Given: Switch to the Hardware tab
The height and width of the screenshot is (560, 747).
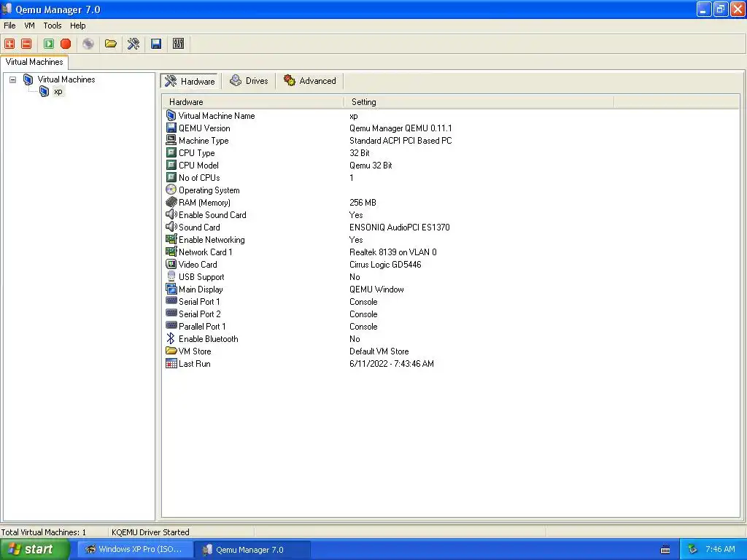Looking at the screenshot, I should pyautogui.click(x=190, y=81).
